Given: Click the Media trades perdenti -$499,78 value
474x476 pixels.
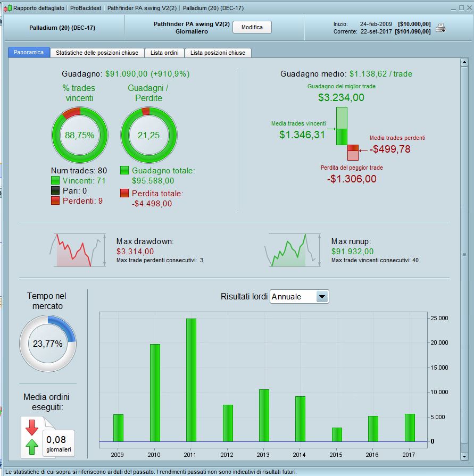Looking at the screenshot, I should coord(390,149).
